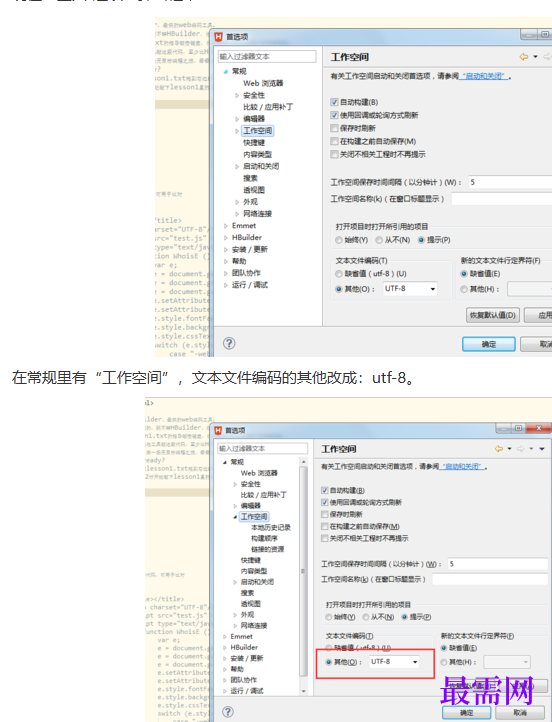Select 构建顺序 tree item
This screenshot has height=722, width=552.
pyautogui.click(x=264, y=539)
